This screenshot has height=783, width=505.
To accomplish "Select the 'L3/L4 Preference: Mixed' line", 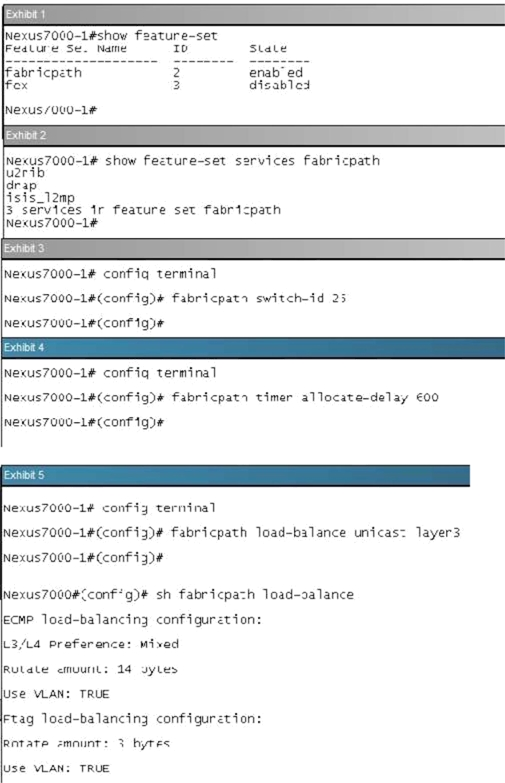I will (91, 644).
